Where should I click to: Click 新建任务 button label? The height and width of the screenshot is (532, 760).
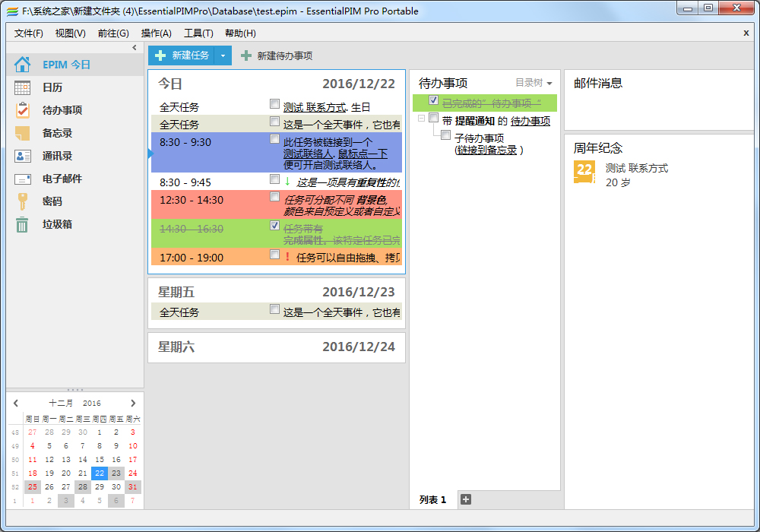tap(191, 55)
